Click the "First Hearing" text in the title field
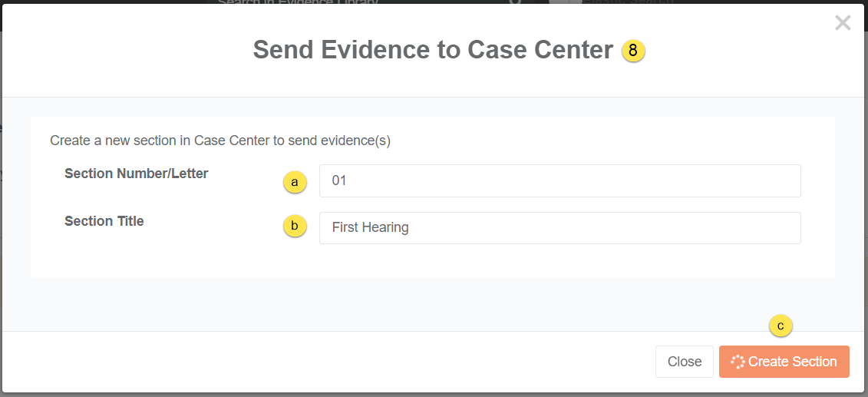868x397 pixels. pos(370,228)
